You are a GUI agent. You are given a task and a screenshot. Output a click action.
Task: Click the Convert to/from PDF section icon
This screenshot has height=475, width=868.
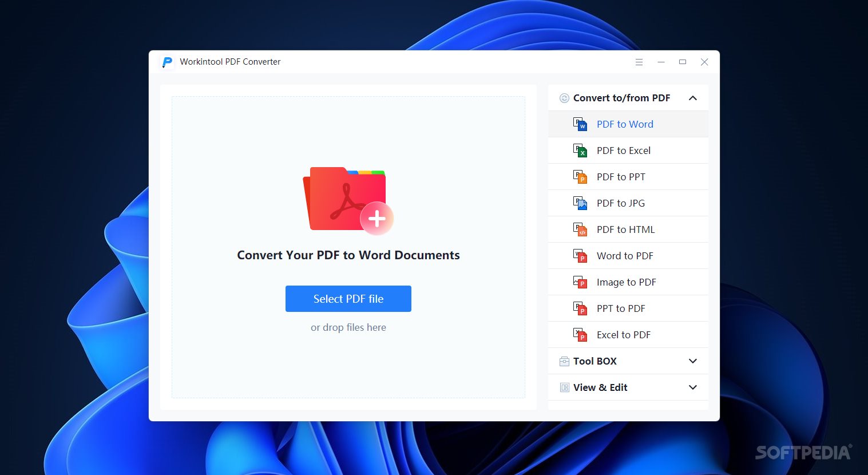click(564, 98)
